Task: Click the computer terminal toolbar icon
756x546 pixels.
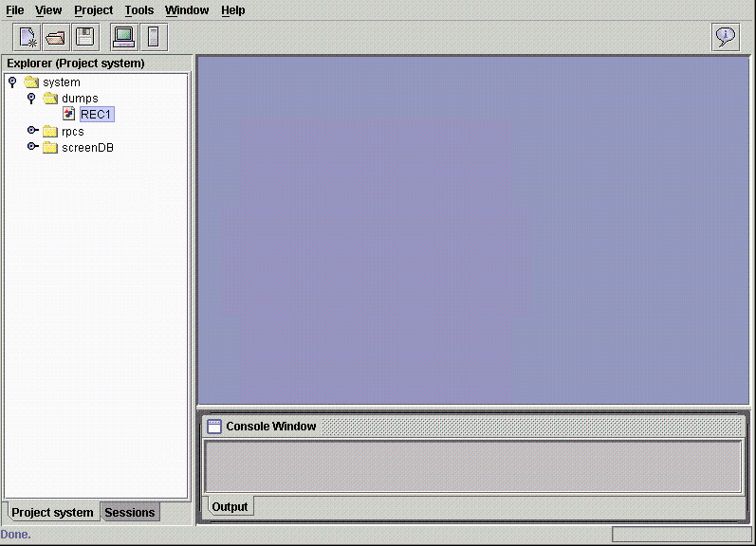Action: tap(124, 37)
